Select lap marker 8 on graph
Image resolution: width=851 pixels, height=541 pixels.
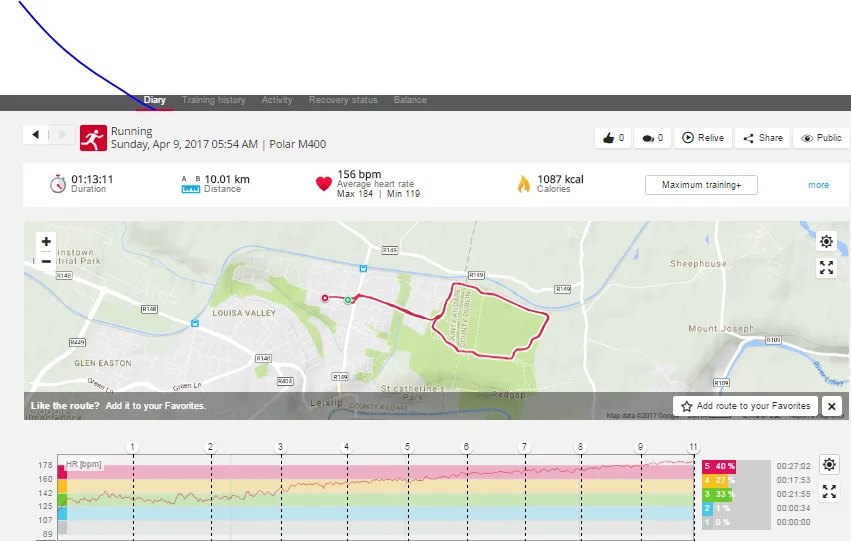(x=580, y=447)
